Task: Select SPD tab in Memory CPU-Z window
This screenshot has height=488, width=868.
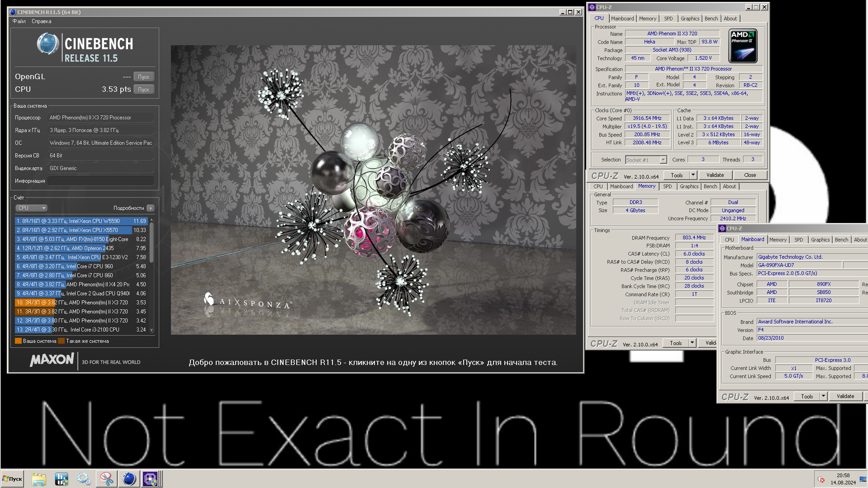Action: click(x=668, y=186)
